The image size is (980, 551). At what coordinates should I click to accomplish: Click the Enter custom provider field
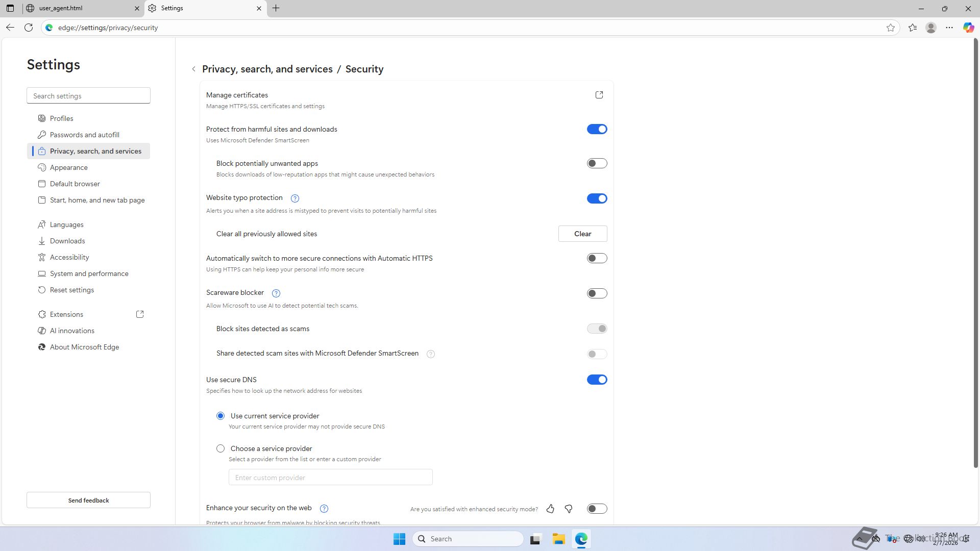tap(330, 478)
